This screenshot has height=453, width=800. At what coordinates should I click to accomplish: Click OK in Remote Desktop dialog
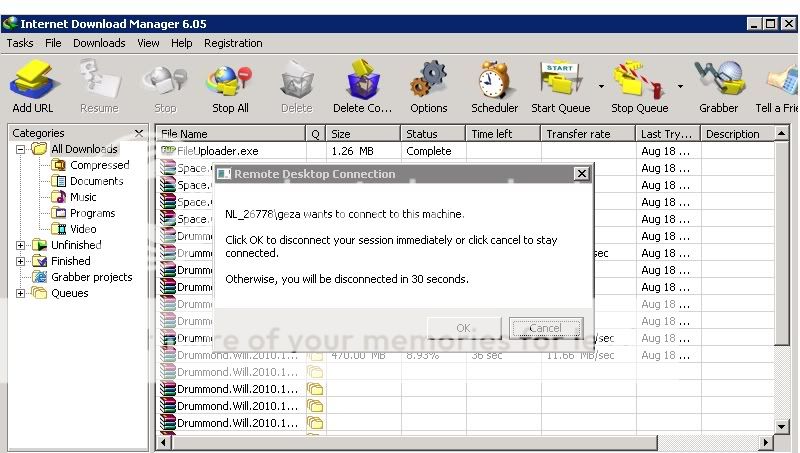pos(464,328)
